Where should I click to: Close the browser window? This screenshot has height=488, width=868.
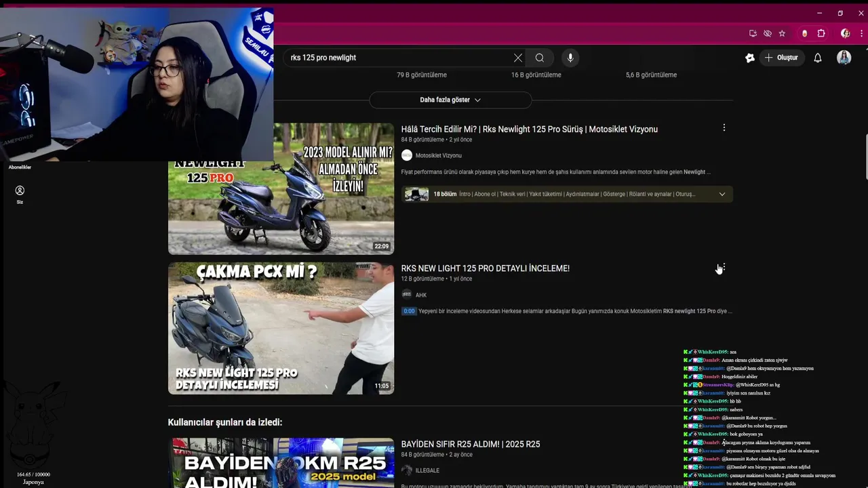861,13
